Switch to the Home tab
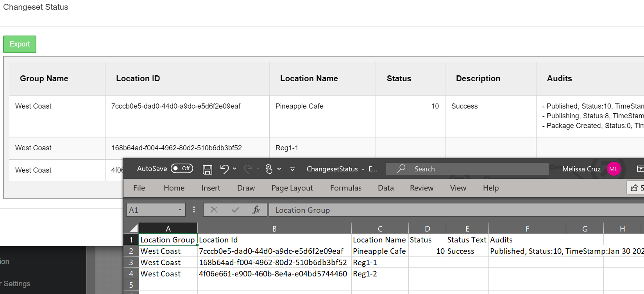Image resolution: width=644 pixels, height=294 pixels. pos(174,188)
